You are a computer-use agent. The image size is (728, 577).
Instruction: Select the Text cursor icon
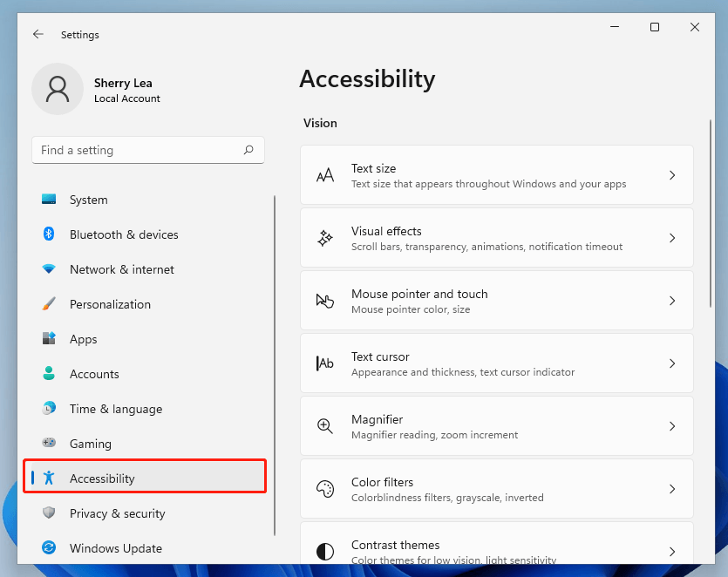point(325,363)
